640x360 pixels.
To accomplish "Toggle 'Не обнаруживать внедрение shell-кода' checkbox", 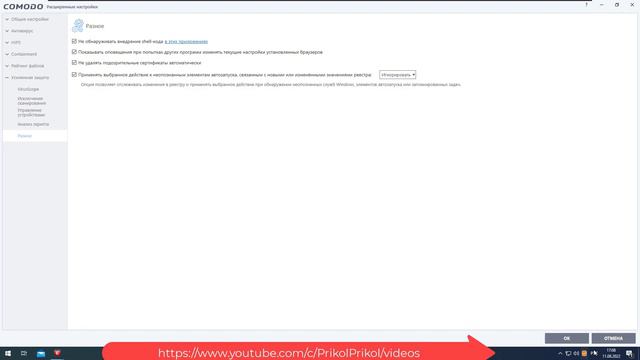I will pos(74,41).
